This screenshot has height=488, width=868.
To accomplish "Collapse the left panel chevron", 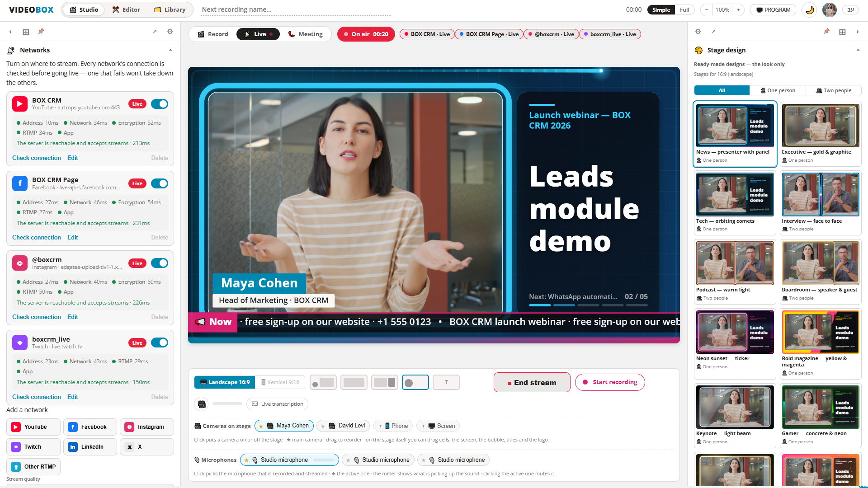I will pos(10,32).
